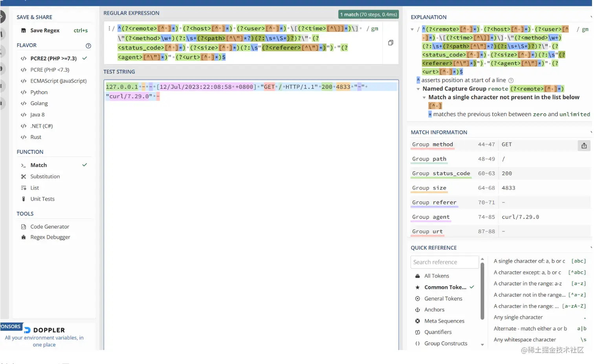The image size is (594, 364).
Task: Collapse the remote Named Capture Group explanation
Action: click(418, 88)
